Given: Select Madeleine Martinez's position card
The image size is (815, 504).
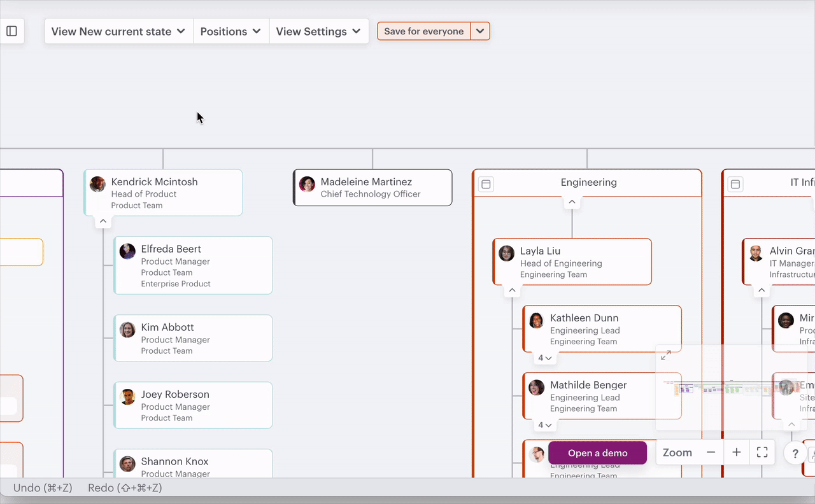Looking at the screenshot, I should 372,188.
